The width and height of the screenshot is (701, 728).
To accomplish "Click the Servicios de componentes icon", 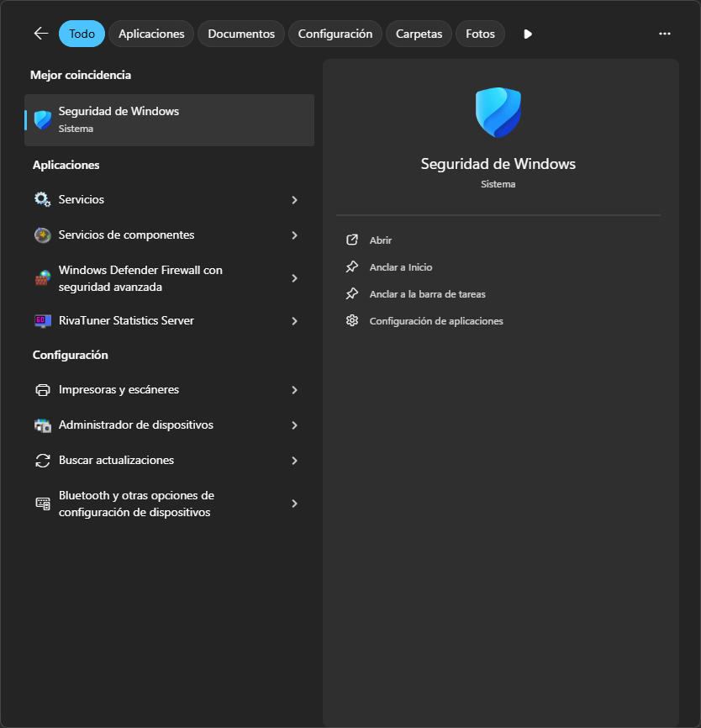I will point(43,235).
